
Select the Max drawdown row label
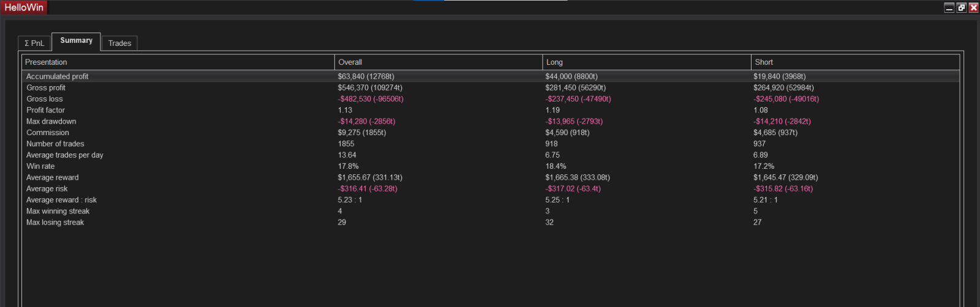pos(51,121)
